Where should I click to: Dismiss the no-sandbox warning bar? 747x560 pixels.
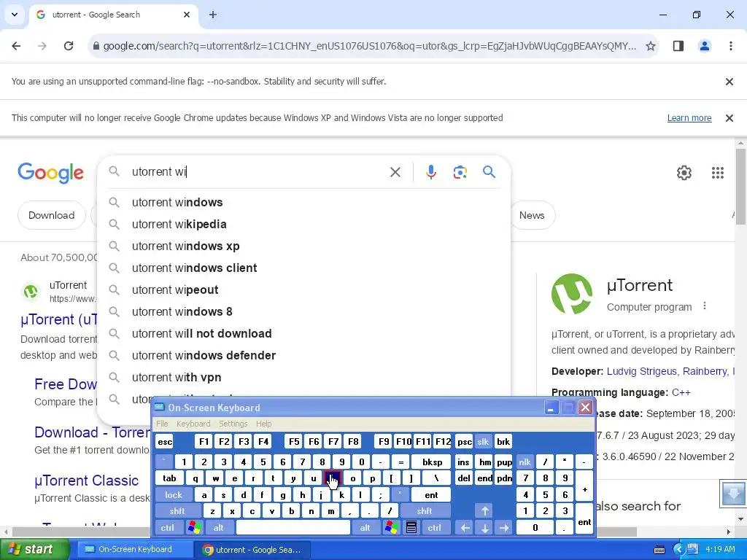tap(729, 82)
